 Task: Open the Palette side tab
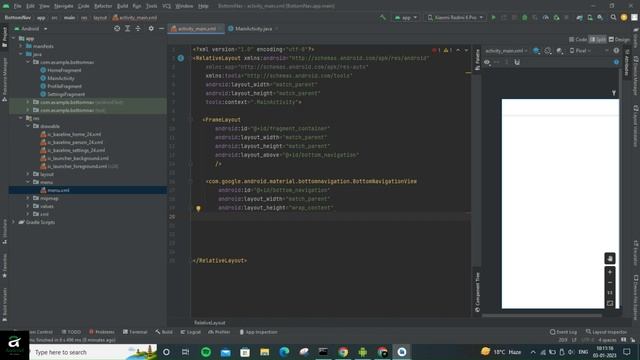[477, 60]
